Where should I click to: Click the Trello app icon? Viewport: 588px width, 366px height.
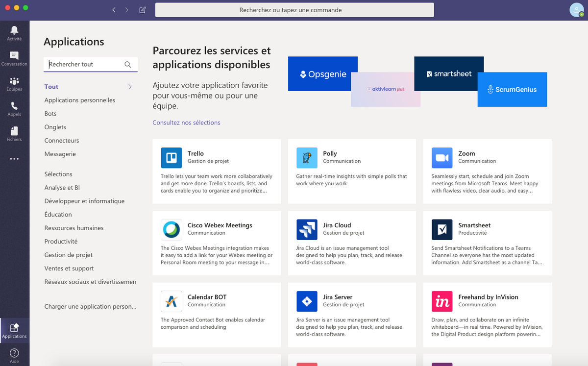171,158
